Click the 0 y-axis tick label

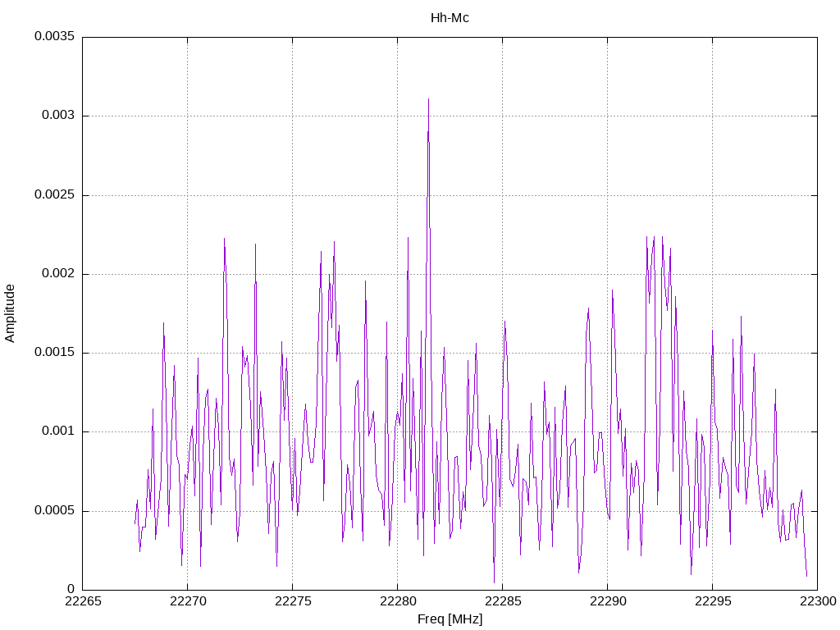coord(71,589)
